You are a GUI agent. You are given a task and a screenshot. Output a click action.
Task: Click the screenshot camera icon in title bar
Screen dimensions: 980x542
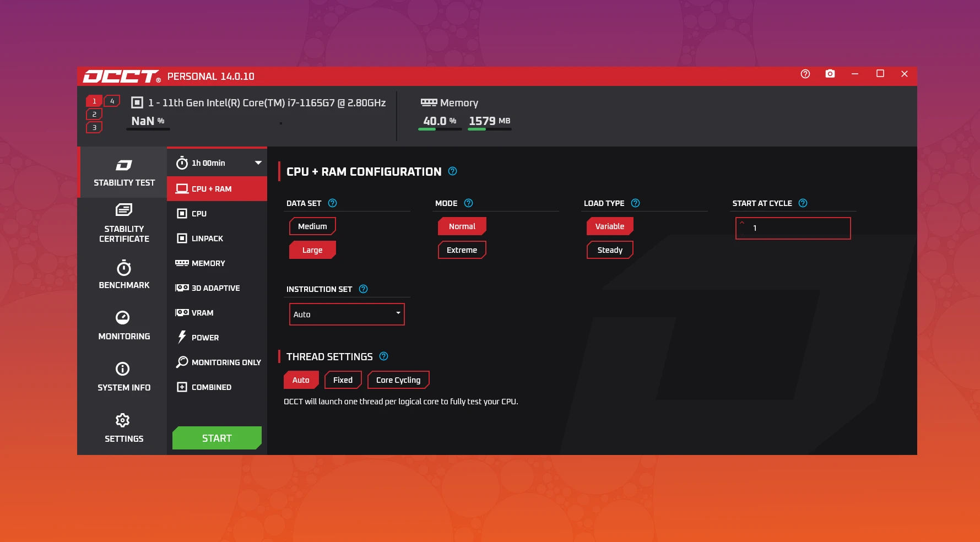830,74
